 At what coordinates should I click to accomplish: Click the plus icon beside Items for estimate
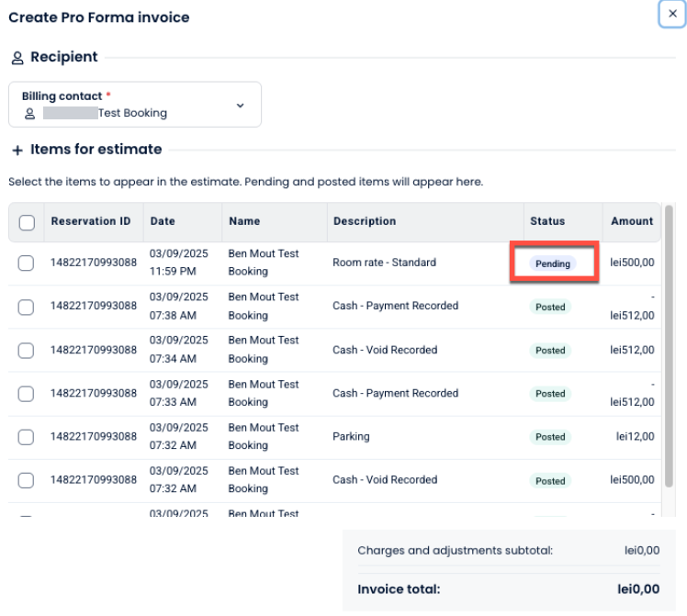[x=17, y=151]
